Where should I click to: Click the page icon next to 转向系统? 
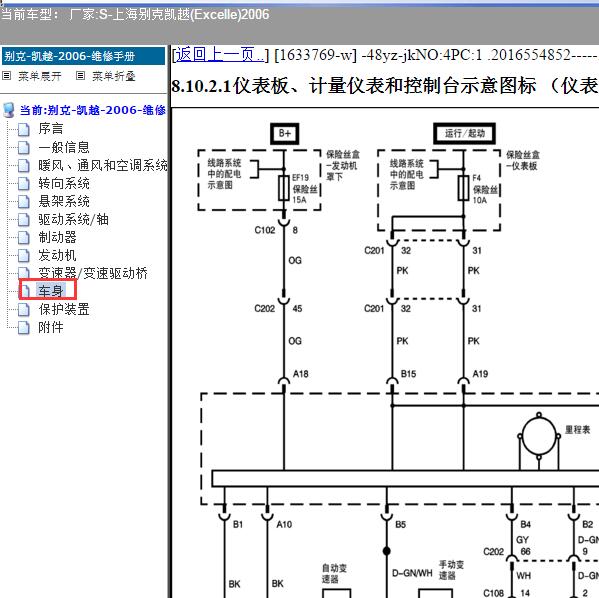coord(24,183)
